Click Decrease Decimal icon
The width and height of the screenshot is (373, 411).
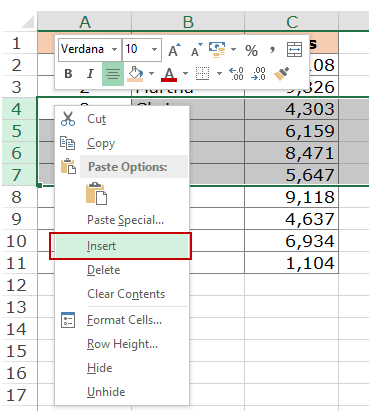259,74
